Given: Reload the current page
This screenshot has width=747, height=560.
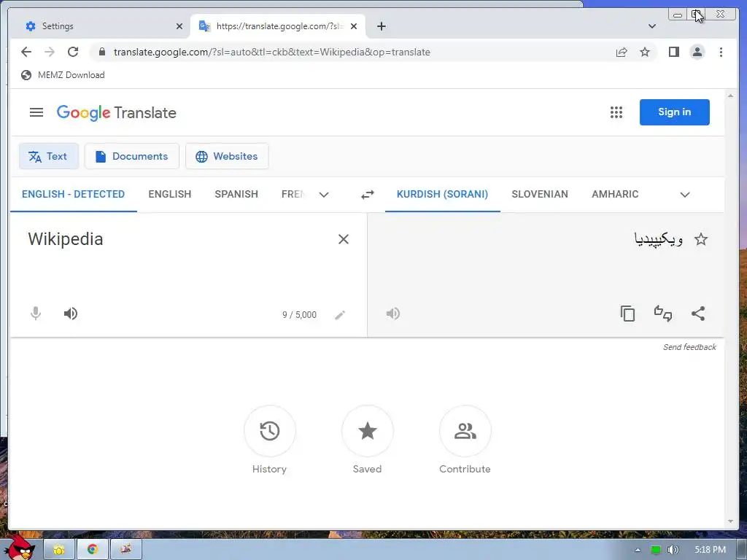Looking at the screenshot, I should (73, 52).
